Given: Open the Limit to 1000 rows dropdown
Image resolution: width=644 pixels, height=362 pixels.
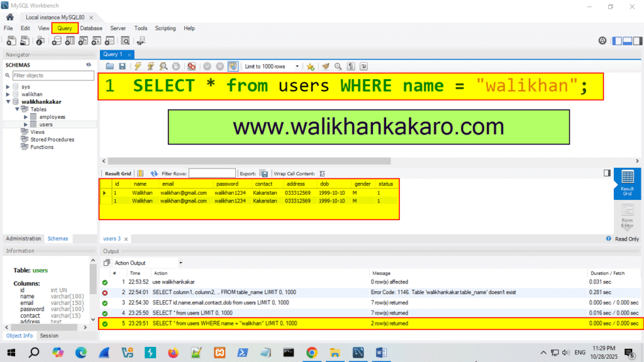Looking at the screenshot, I should (297, 66).
